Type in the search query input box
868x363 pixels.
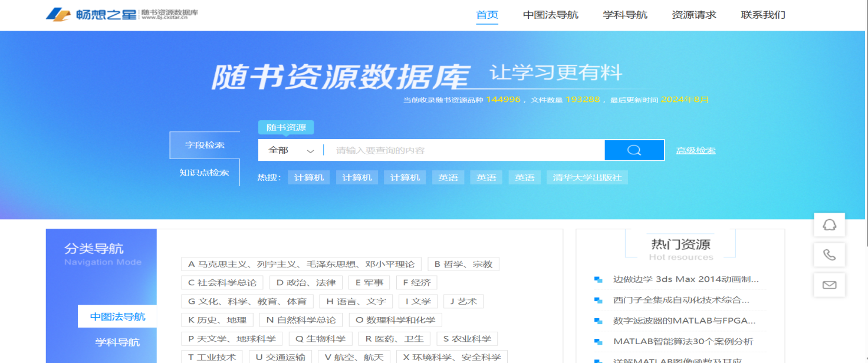click(x=463, y=150)
